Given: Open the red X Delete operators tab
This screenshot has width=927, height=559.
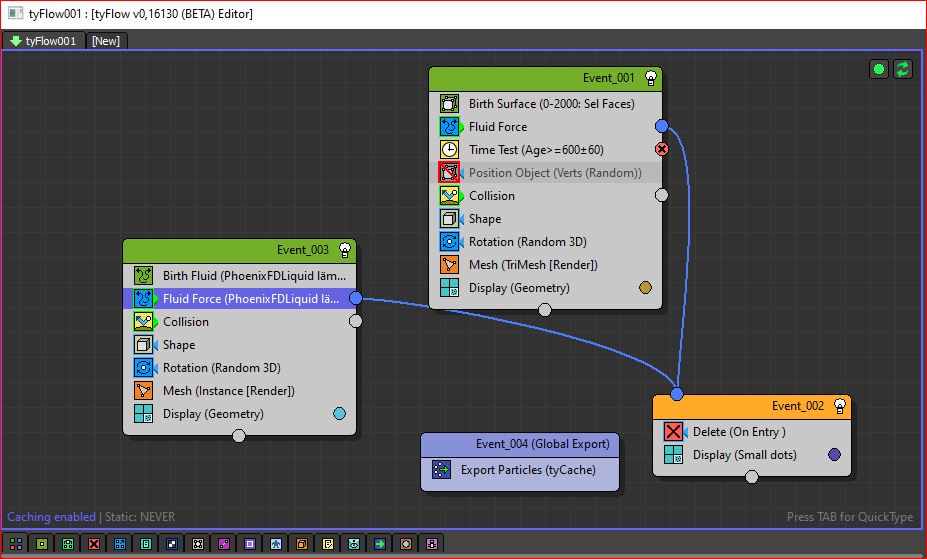Looking at the screenshot, I should click(94, 544).
